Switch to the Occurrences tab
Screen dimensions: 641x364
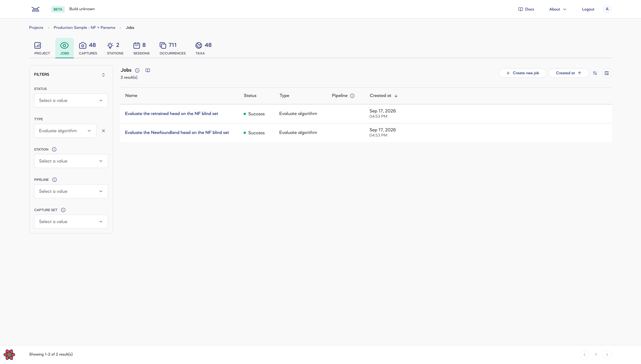click(x=173, y=48)
